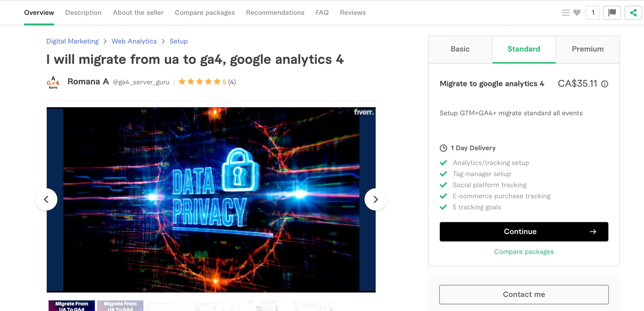
Task: Select first Migrate From UA thumbnail
Action: (71, 306)
